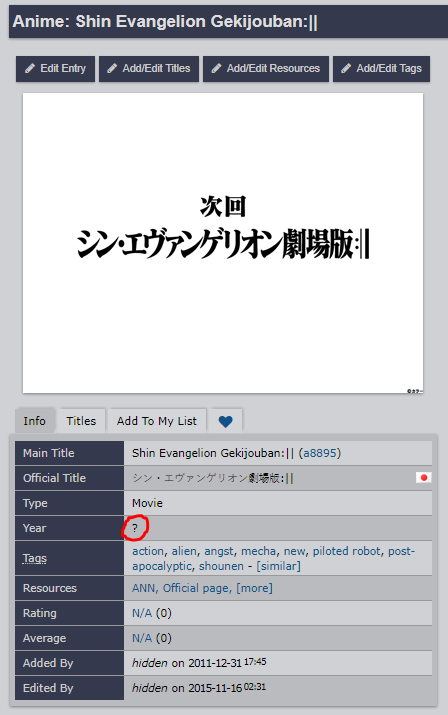Open the ANN resource link

144,588
